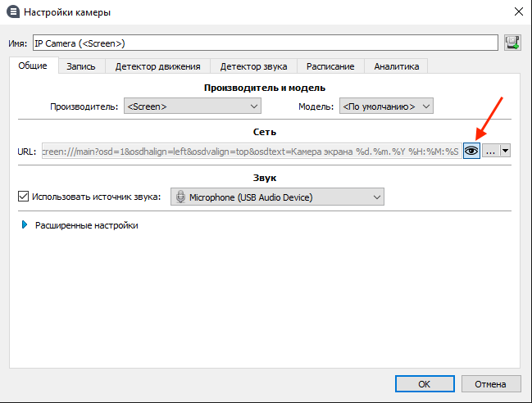Select the Детектор звука tab
Image resolution: width=532 pixels, height=403 pixels.
(x=254, y=66)
